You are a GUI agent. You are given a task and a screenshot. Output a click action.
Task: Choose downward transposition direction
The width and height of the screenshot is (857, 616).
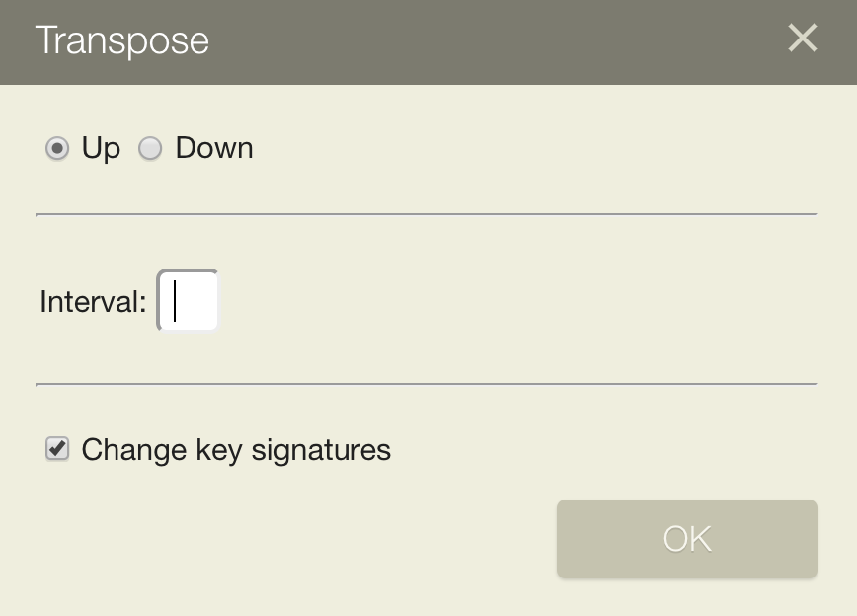[x=150, y=149]
